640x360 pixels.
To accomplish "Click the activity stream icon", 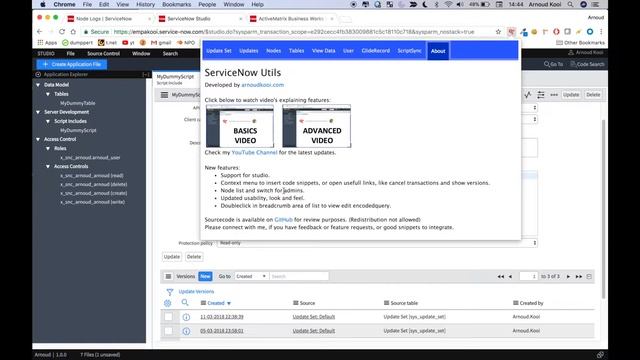I will (528, 95).
